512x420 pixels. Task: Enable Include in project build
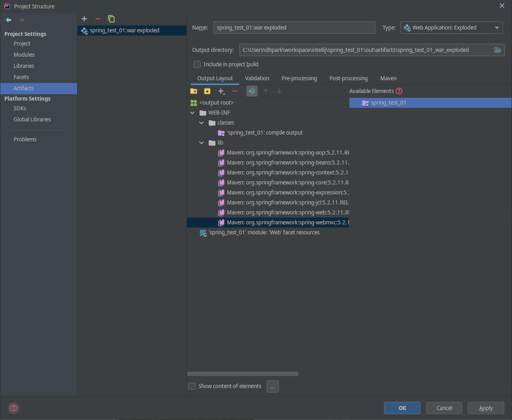[x=197, y=64]
